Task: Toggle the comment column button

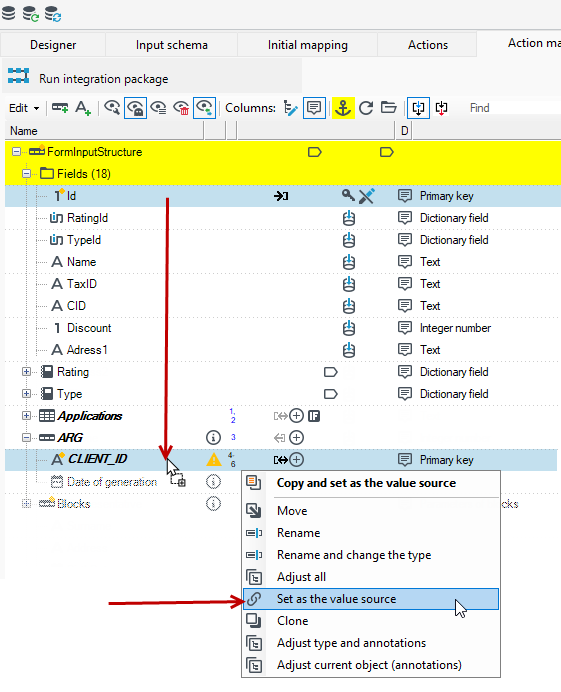Action: click(x=314, y=108)
